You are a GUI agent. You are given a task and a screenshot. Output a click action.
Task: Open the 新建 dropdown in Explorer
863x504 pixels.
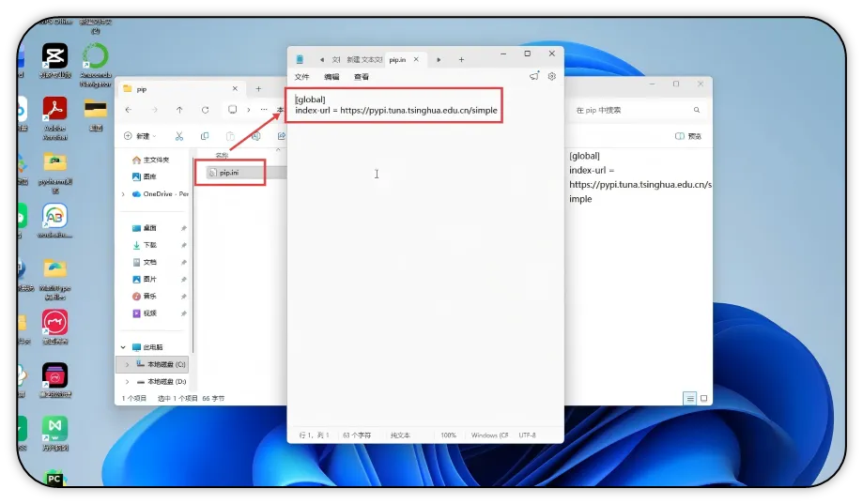[x=140, y=136]
